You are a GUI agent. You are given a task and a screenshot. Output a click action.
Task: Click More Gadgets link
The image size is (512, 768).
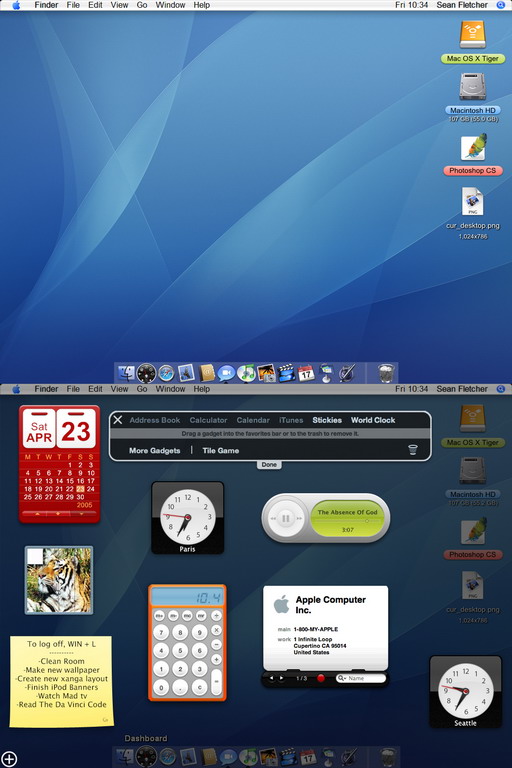click(x=154, y=450)
